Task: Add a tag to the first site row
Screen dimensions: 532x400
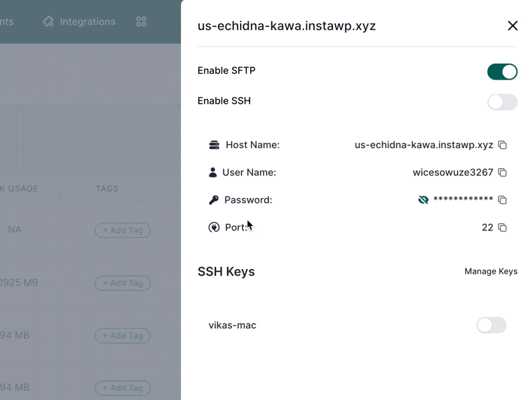Action: click(123, 231)
